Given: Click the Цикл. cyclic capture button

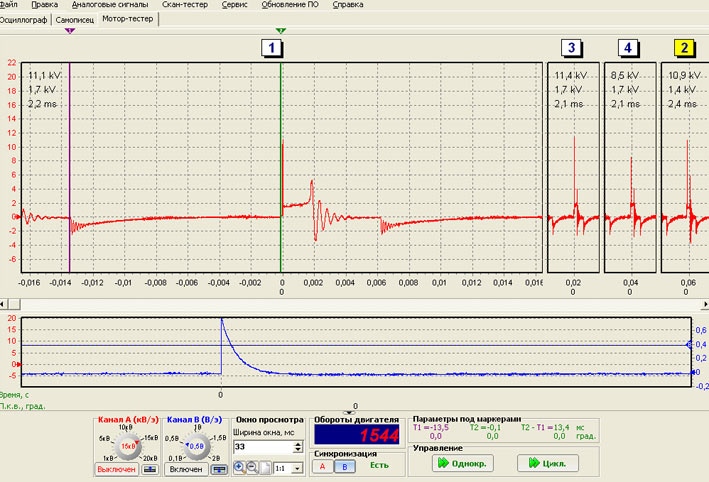Looking at the screenshot, I should (548, 463).
